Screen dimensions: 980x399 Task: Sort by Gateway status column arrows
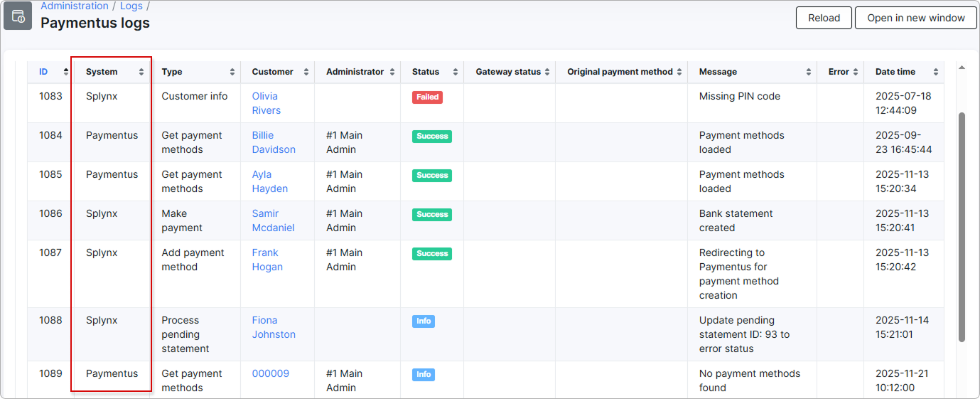(x=547, y=72)
